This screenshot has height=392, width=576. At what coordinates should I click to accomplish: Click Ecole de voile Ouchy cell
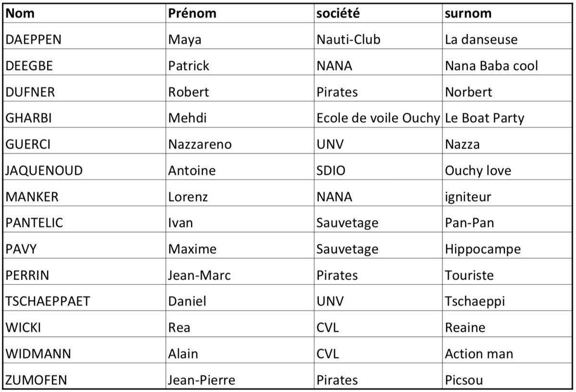tap(378, 118)
